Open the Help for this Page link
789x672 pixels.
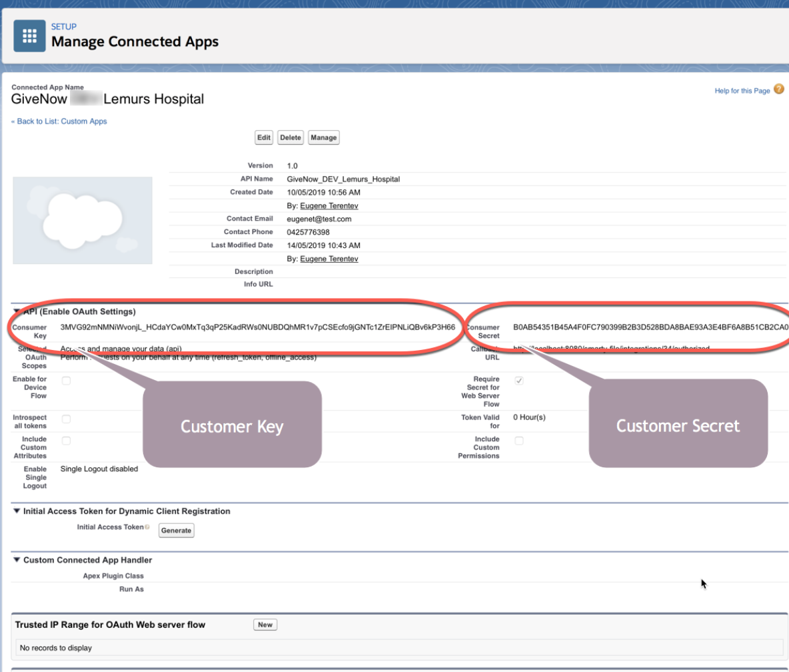pos(742,91)
